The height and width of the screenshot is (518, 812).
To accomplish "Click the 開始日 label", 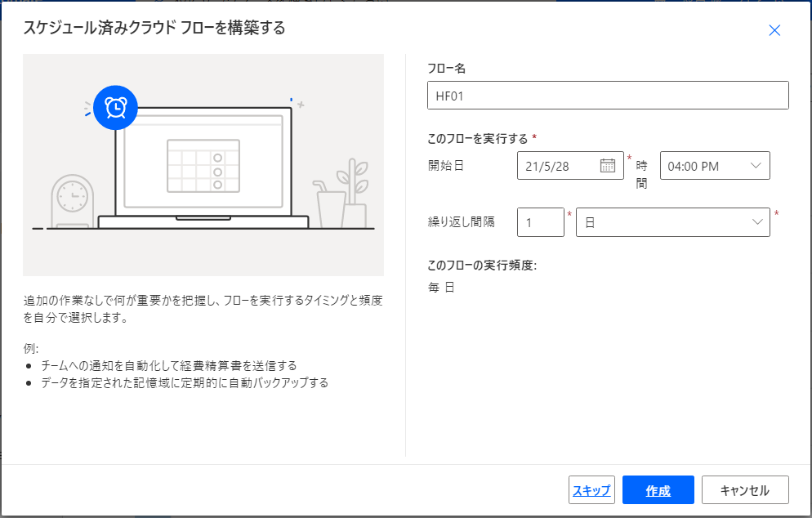I will tap(445, 166).
